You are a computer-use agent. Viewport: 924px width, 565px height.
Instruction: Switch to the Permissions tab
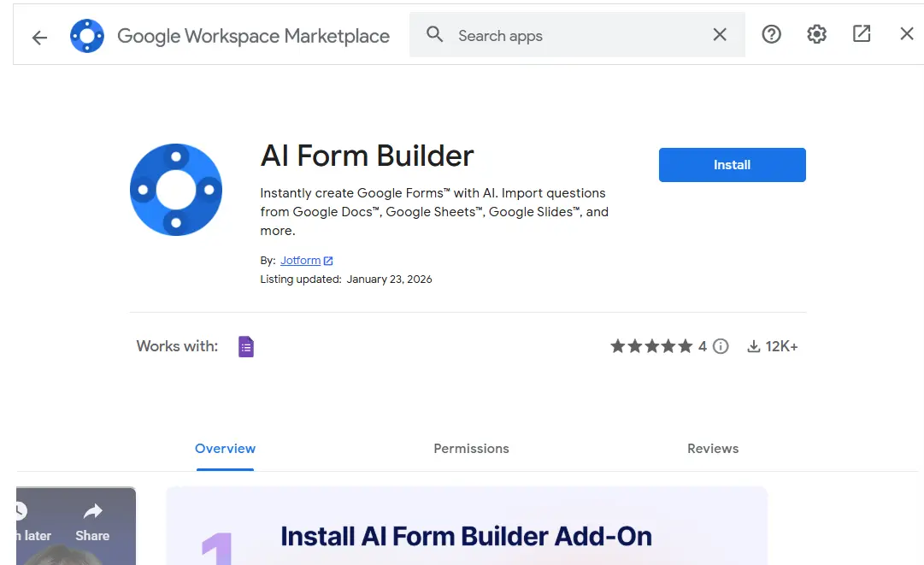(471, 449)
